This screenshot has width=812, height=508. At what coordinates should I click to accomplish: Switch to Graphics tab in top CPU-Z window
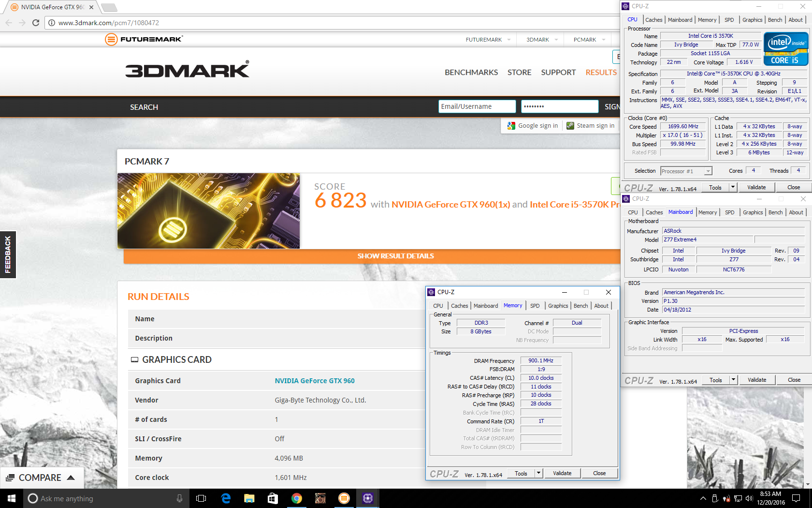[752, 20]
